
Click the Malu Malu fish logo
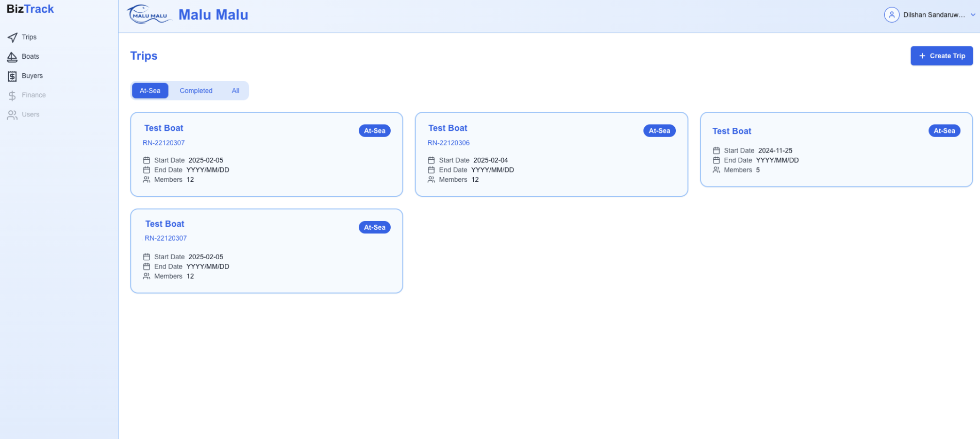149,14
